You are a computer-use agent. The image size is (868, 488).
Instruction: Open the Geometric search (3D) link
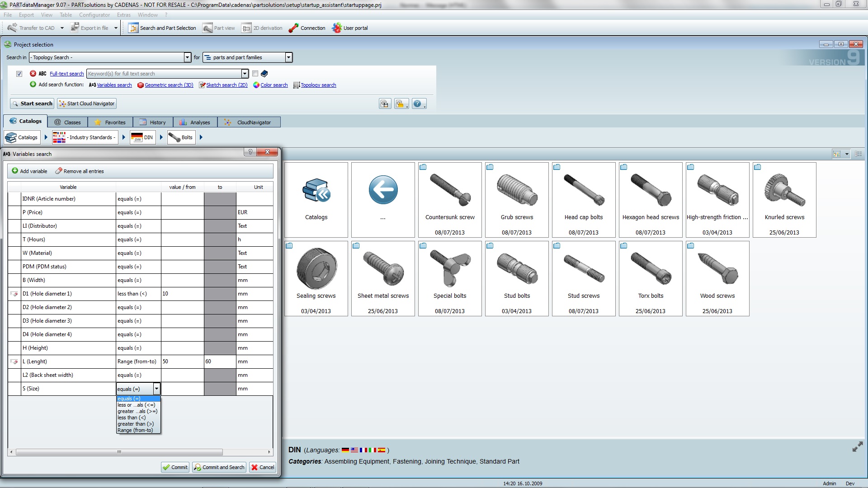click(168, 85)
